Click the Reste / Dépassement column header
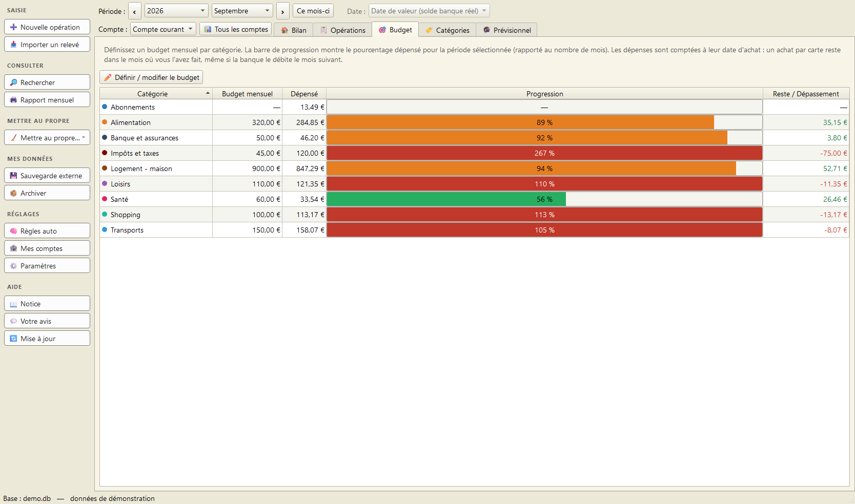855x504 pixels. pos(806,94)
